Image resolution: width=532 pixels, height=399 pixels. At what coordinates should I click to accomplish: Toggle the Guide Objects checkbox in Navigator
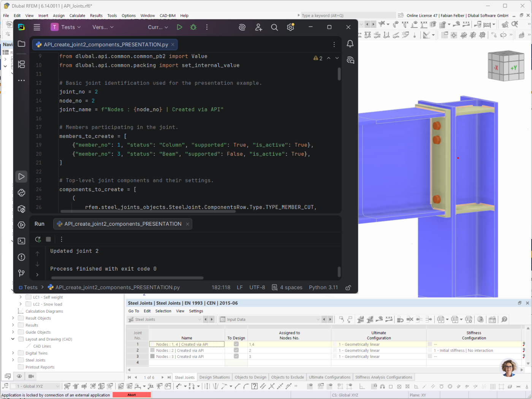21,332
